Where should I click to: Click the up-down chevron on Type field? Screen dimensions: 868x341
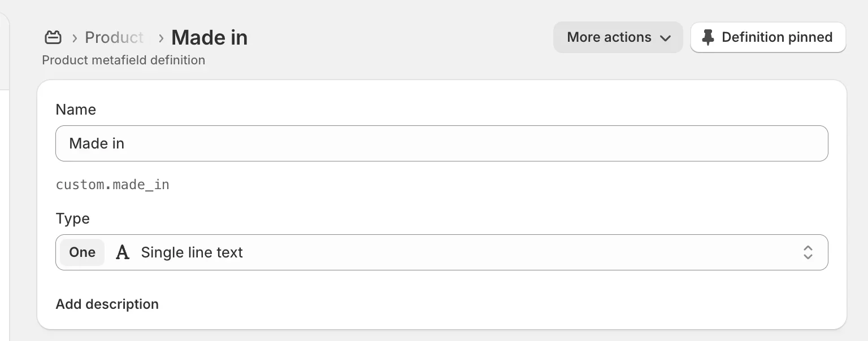tap(808, 252)
